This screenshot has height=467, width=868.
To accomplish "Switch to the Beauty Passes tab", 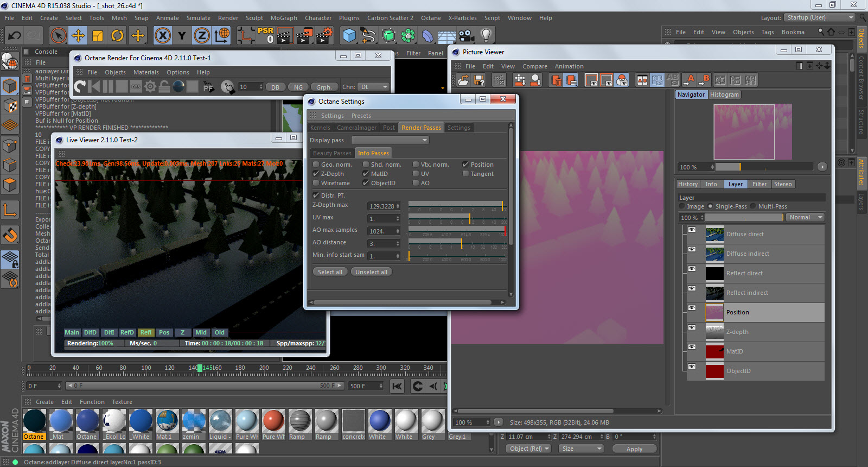I will click(x=332, y=153).
